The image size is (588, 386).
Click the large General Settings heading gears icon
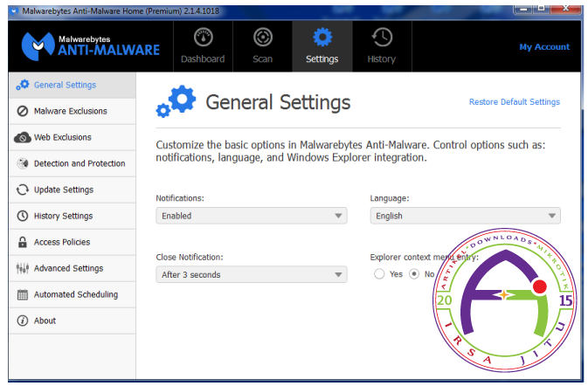pyautogui.click(x=176, y=101)
